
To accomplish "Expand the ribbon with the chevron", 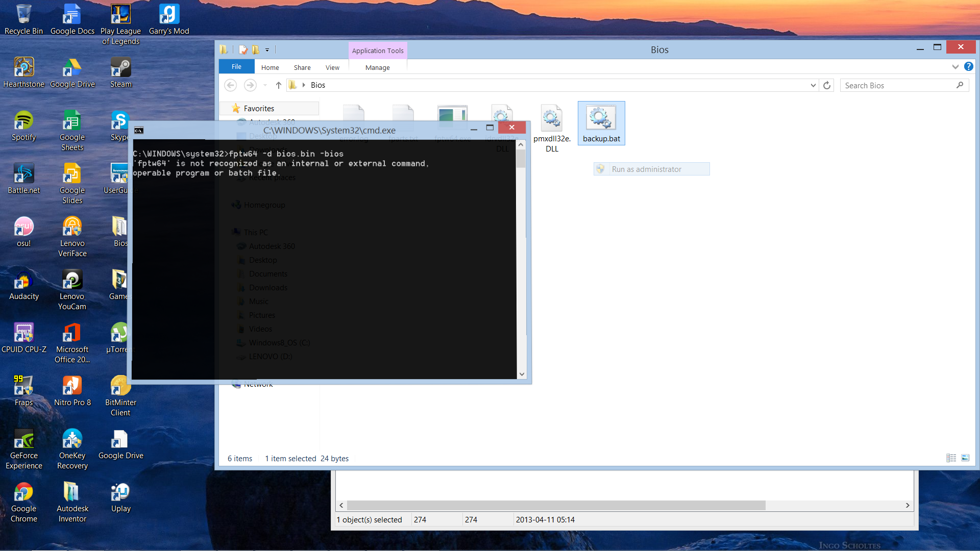I will point(955,67).
